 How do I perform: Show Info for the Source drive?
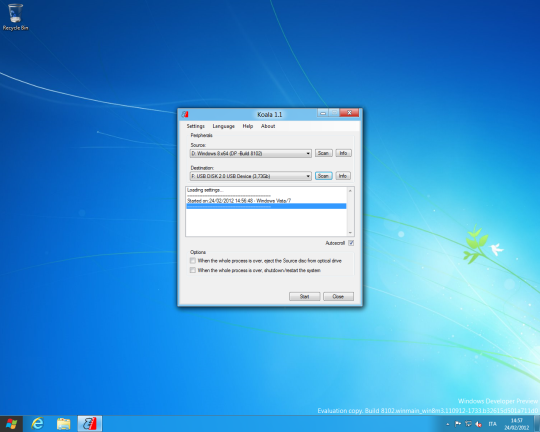click(343, 153)
